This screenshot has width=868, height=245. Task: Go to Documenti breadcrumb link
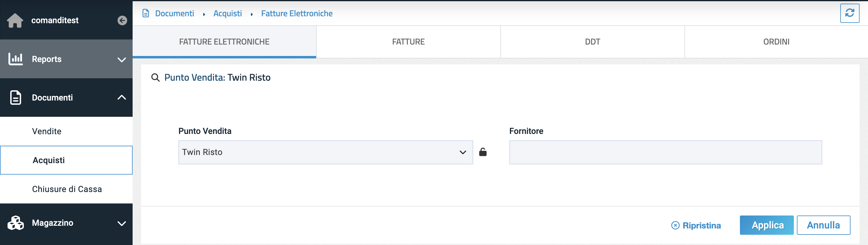coord(175,14)
